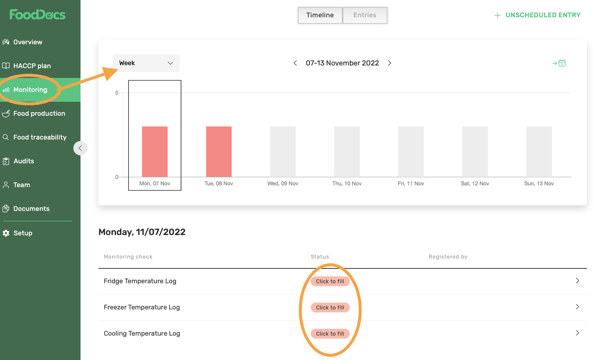Click the Sun, 13 Nov axis label
The width and height of the screenshot is (600, 360).
[x=539, y=184]
